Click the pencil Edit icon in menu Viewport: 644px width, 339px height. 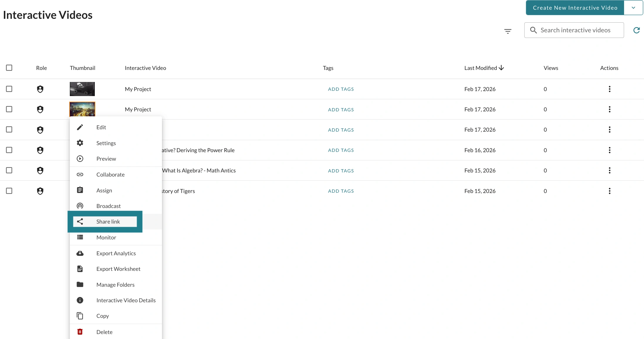(x=80, y=127)
